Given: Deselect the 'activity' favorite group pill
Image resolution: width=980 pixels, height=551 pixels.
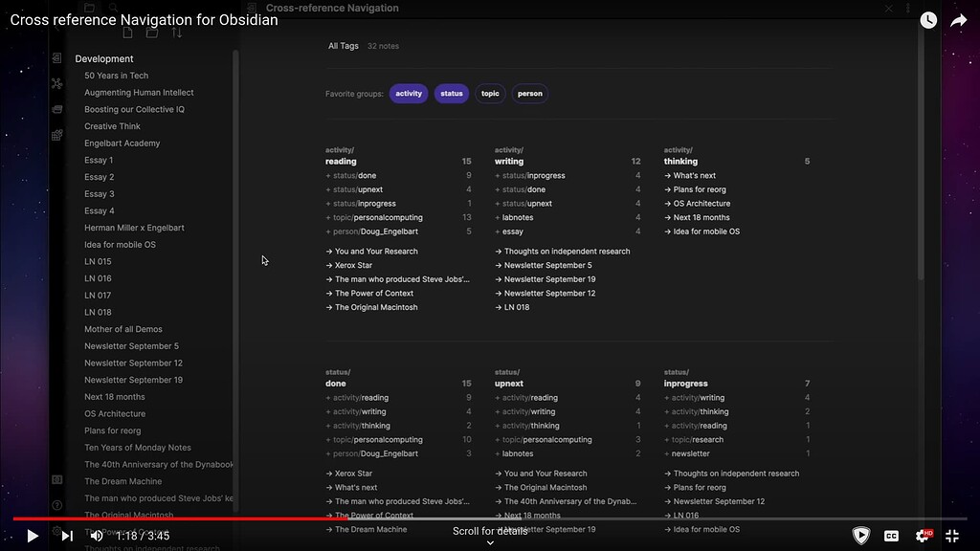Looking at the screenshot, I should (409, 93).
